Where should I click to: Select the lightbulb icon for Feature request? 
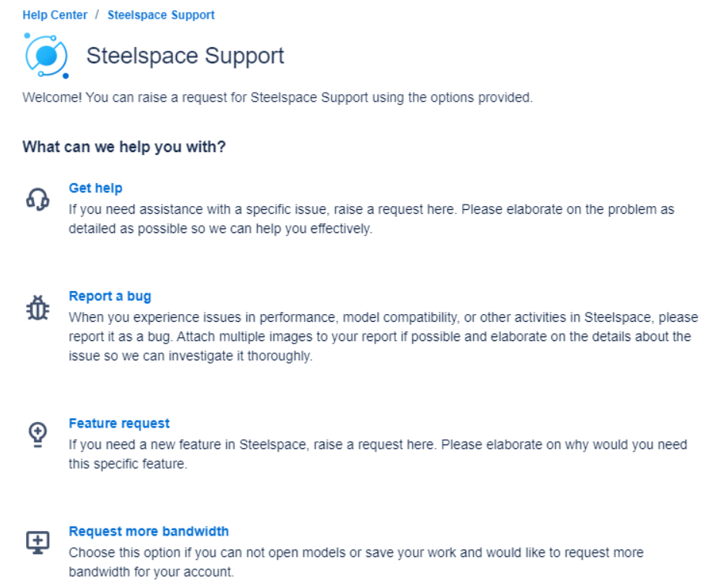click(x=38, y=434)
